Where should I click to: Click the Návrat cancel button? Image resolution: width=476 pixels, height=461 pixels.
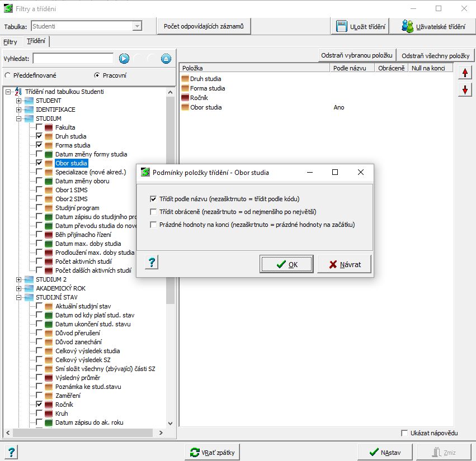344,264
